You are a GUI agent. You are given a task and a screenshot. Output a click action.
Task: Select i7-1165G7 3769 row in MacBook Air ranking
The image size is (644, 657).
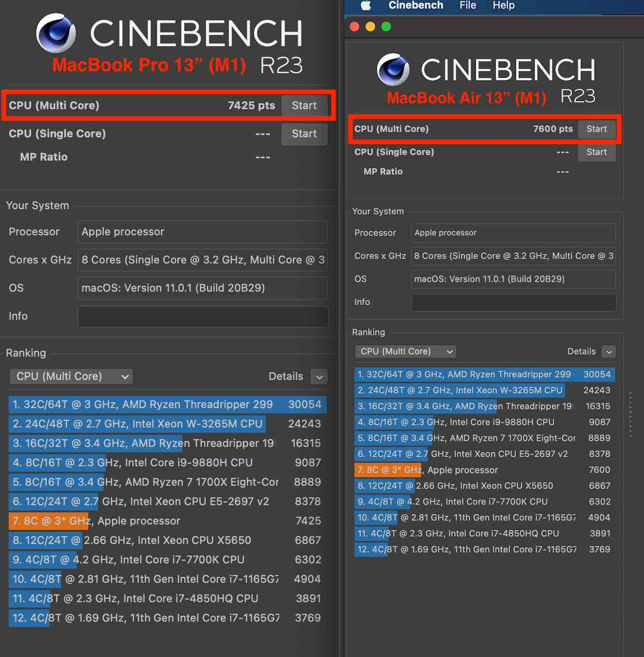coord(485,550)
